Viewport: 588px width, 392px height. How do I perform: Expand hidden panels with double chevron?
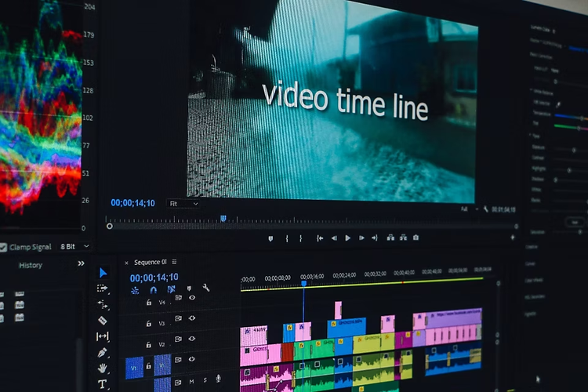[x=81, y=263]
